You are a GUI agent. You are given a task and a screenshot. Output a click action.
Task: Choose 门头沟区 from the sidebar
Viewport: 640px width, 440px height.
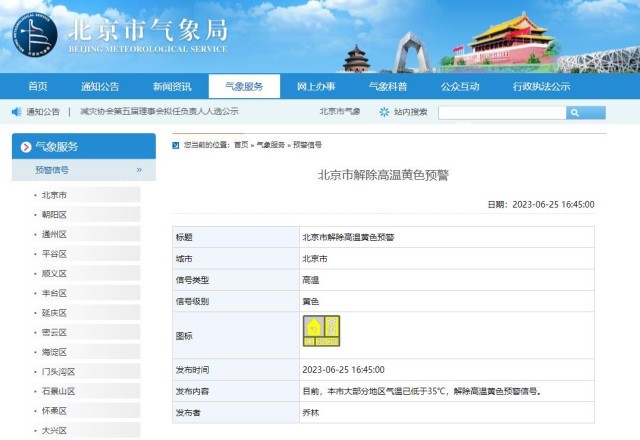(58, 372)
